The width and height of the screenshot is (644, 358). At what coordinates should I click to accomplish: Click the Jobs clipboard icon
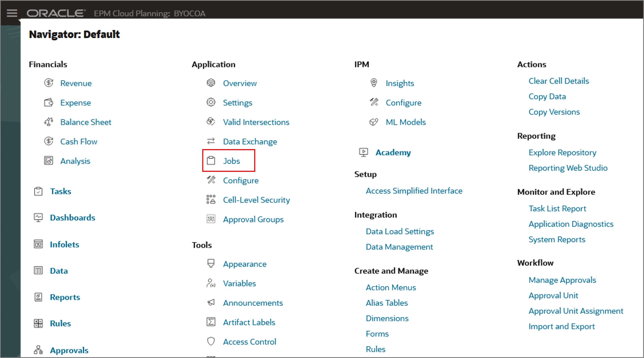211,161
